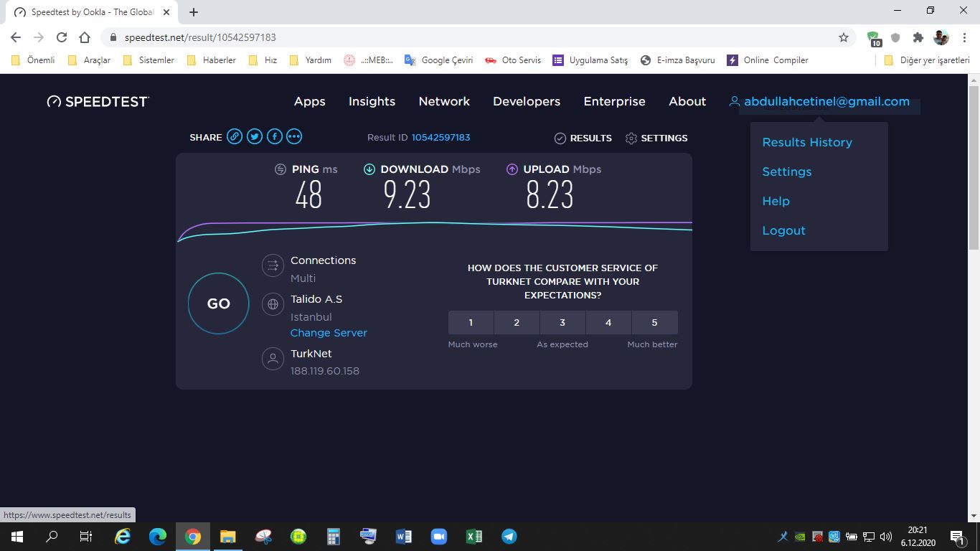Viewport: 980px width, 551px height.
Task: Open a new browser tab
Action: click(x=194, y=12)
